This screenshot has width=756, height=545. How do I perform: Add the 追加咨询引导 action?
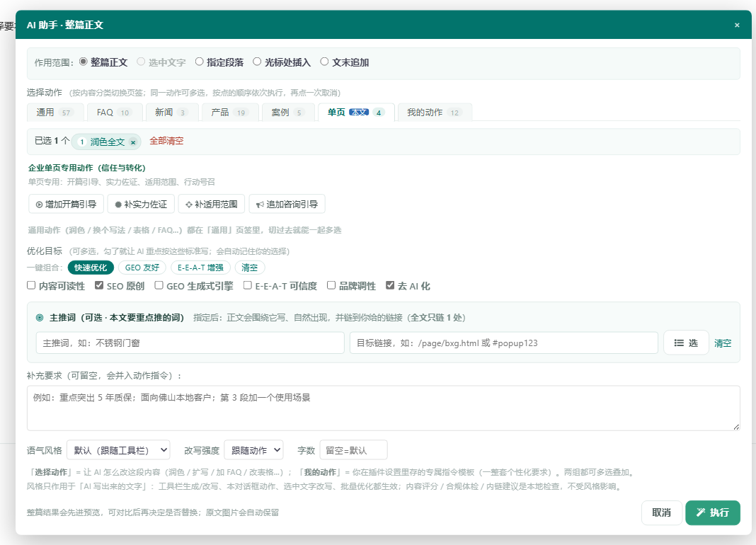coord(287,204)
